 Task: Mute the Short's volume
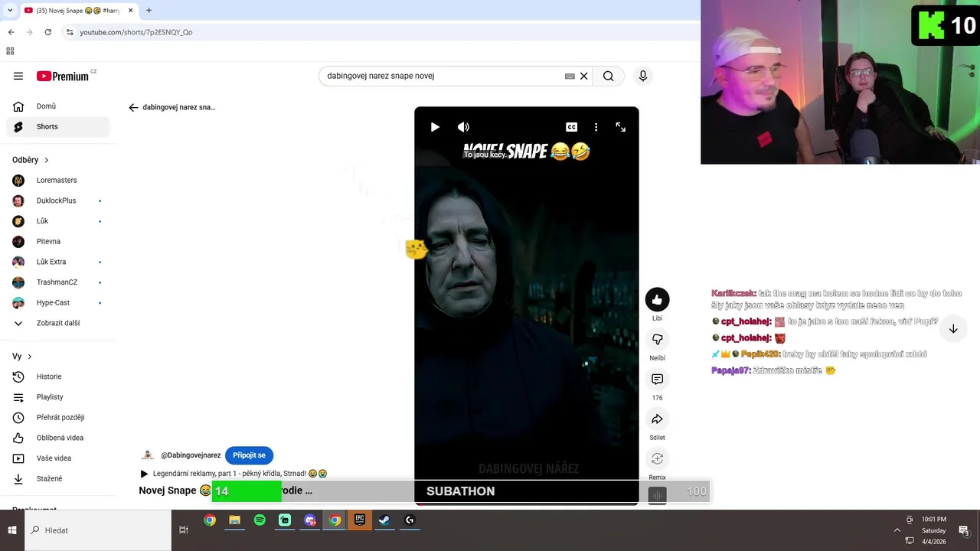(463, 127)
